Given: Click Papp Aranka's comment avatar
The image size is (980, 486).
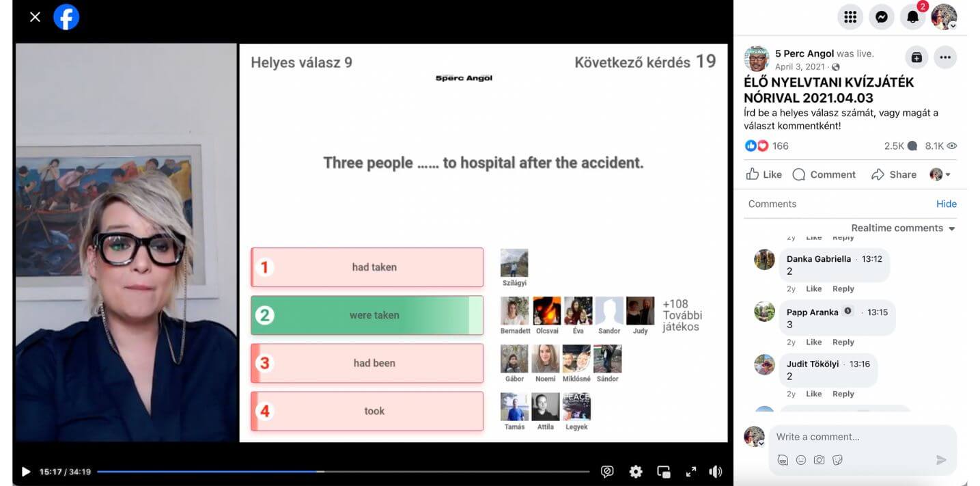Looking at the screenshot, I should tap(764, 312).
